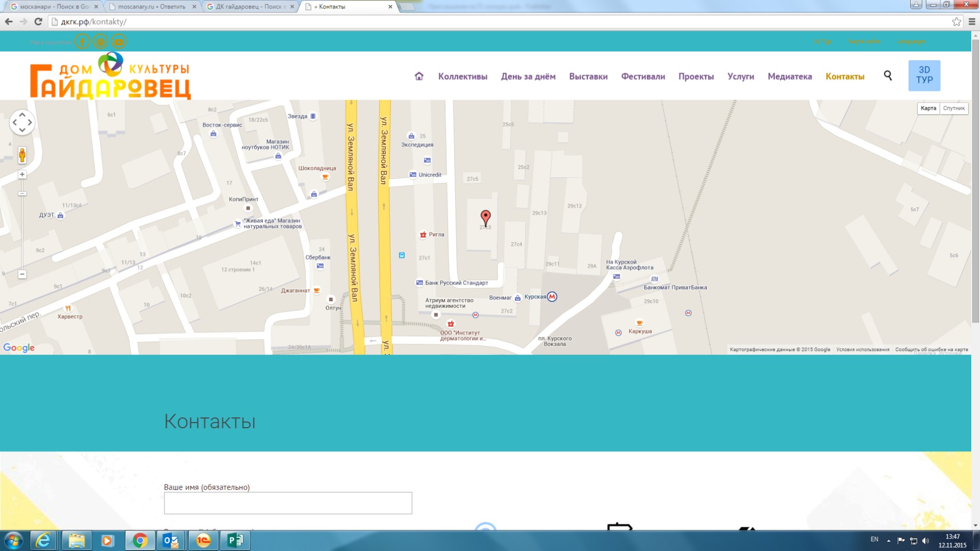Open the YouTube social icon
Screen dimensions: 980x551
(x=119, y=42)
